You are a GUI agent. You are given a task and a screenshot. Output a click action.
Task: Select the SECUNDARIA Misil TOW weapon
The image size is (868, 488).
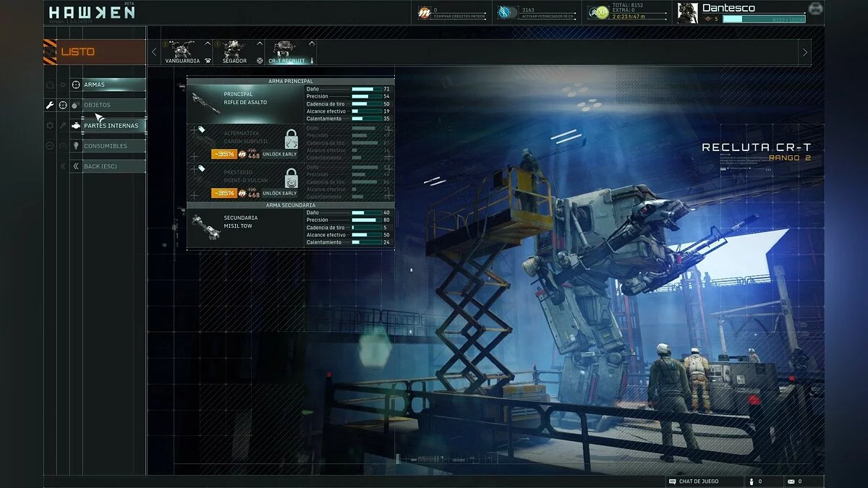coord(245,227)
